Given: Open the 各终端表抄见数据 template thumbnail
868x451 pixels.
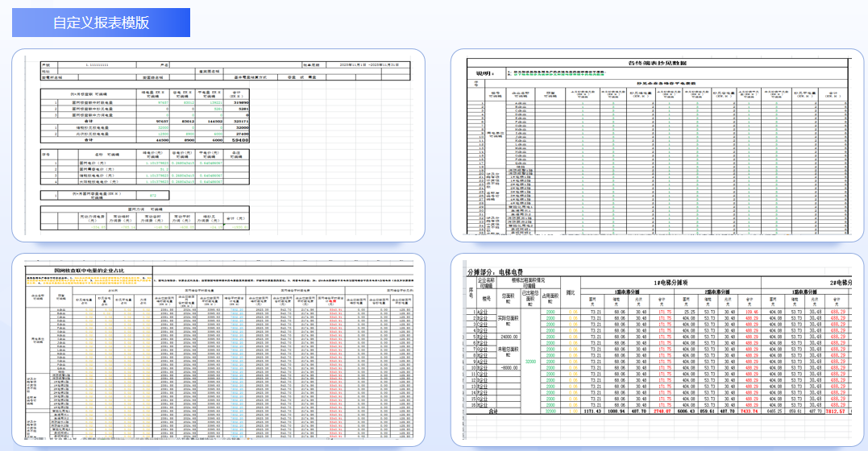Looking at the screenshot, I should tap(657, 145).
